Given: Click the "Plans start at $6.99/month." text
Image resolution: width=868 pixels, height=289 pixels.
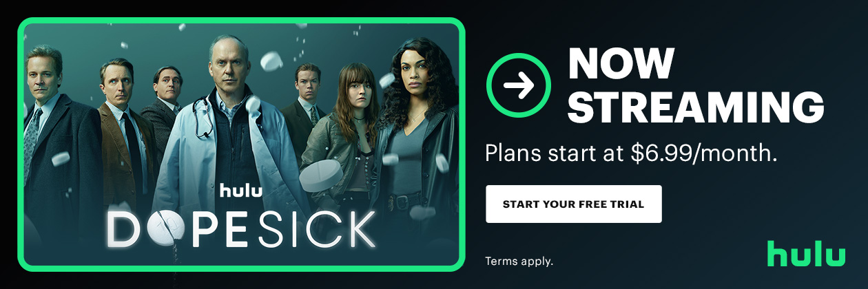Looking at the screenshot, I should (631, 153).
